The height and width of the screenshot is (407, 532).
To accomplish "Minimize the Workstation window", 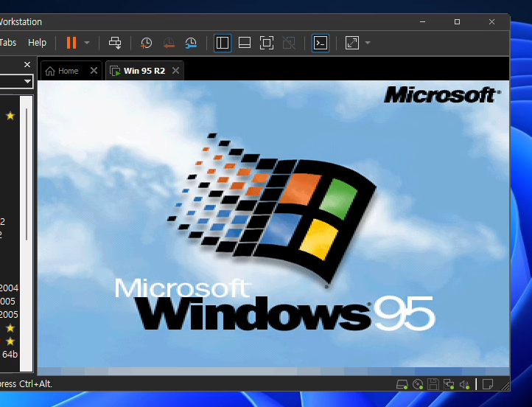I will tap(422, 21).
